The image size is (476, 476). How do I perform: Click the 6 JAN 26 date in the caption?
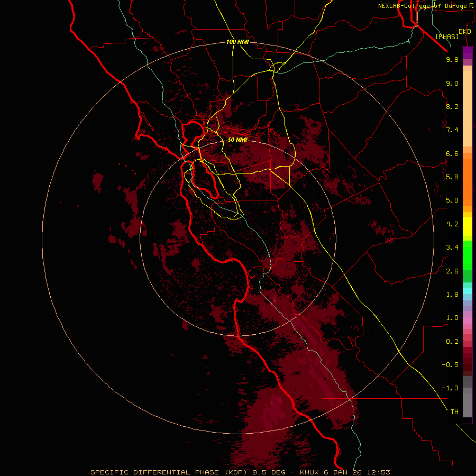point(343,472)
